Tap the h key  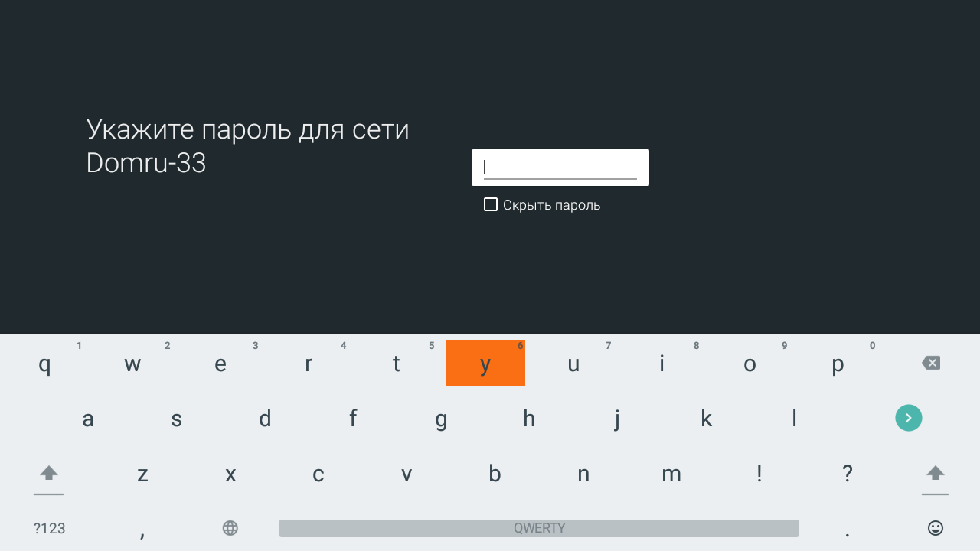529,418
